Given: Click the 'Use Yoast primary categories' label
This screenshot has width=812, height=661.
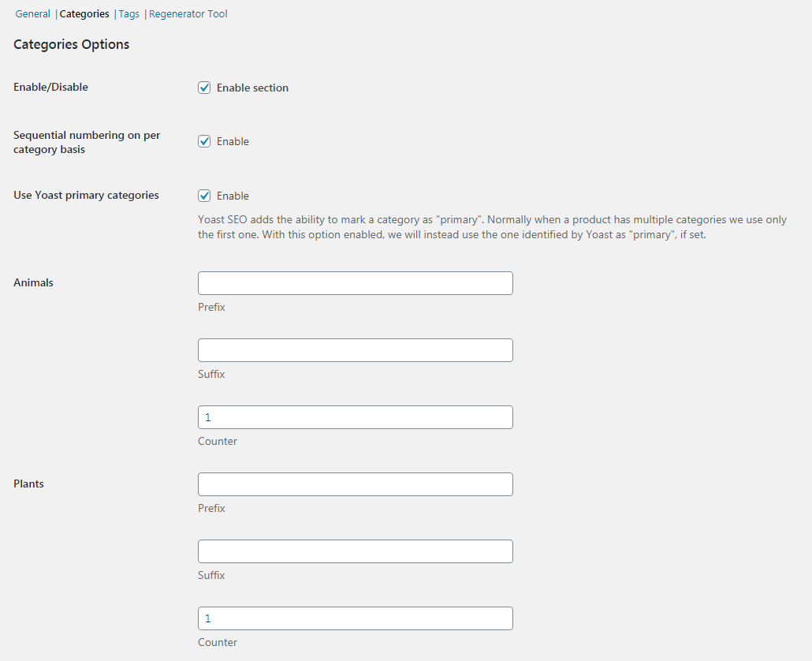Looking at the screenshot, I should pyautogui.click(x=86, y=196).
